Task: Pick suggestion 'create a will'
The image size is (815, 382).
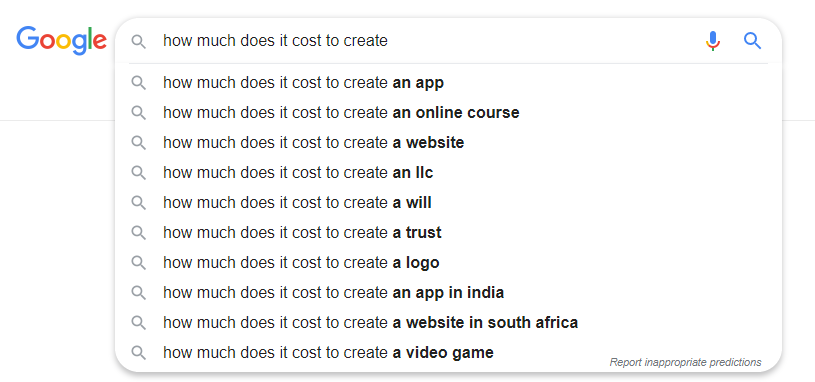Action: [x=448, y=203]
